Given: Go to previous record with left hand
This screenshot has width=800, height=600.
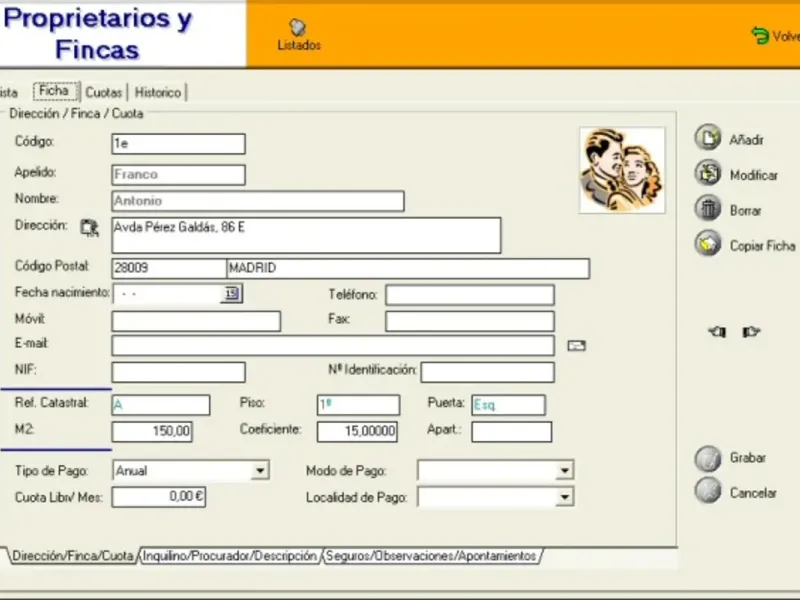Looking at the screenshot, I should tap(717, 332).
